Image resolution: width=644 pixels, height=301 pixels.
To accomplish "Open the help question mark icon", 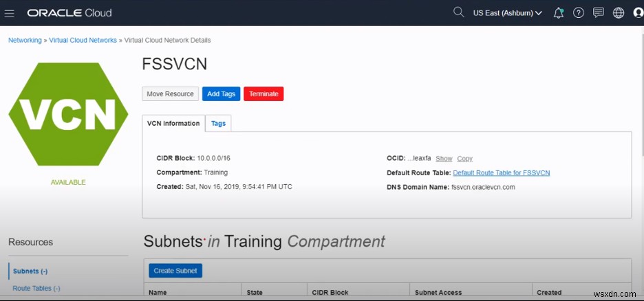I will coord(578,13).
